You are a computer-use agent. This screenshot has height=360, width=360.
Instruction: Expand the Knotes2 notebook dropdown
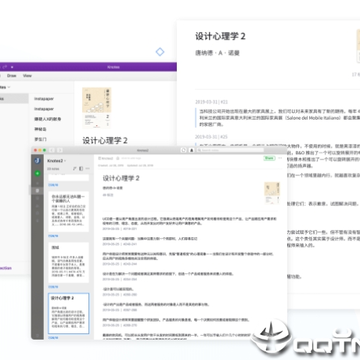[x=57, y=161]
